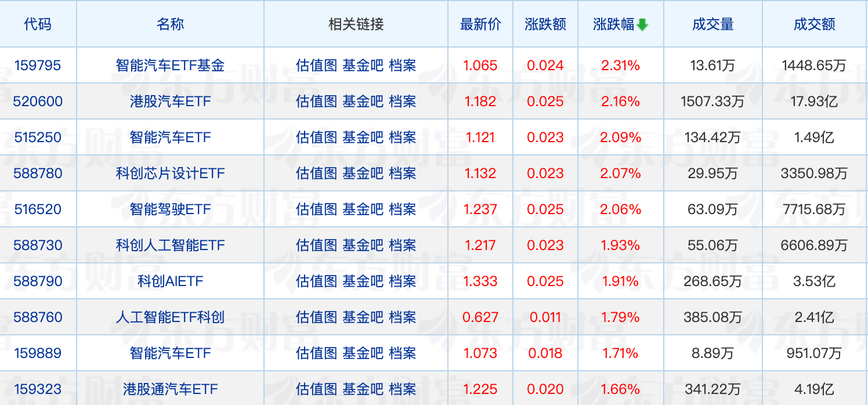Sort by 涨跌幅 green down arrow

click(642, 25)
